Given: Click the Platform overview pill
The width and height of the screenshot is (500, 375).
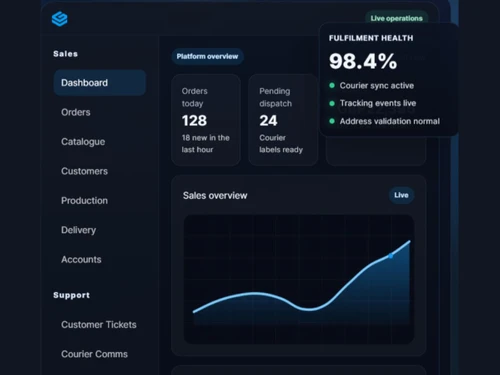Looking at the screenshot, I should coord(207,56).
